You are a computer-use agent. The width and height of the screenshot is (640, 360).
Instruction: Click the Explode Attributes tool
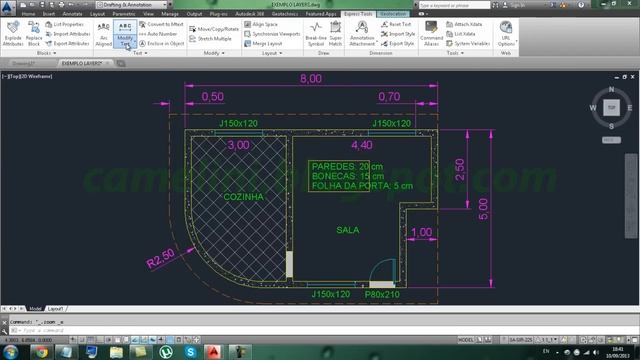point(13,33)
